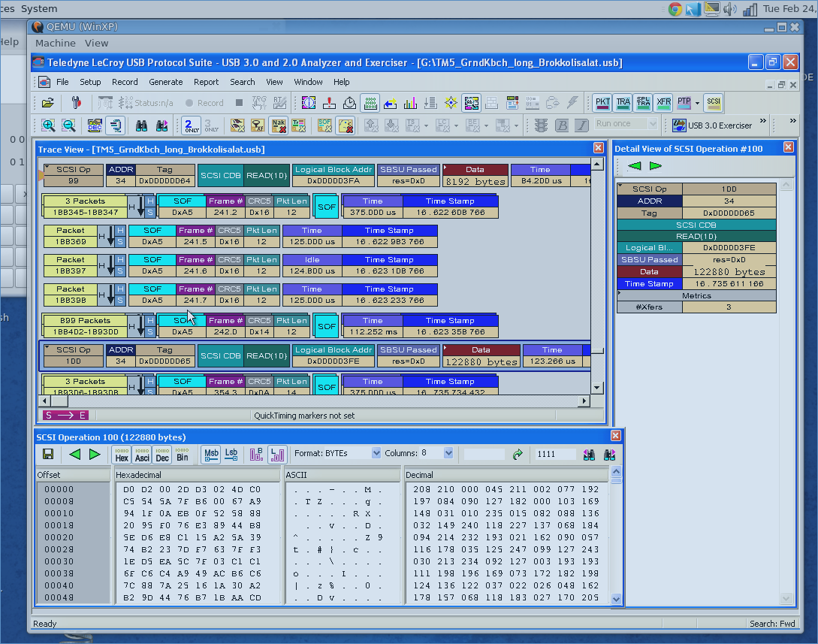Viewport: 818px width, 644px height.
Task: Click the SCSI operations level button
Action: click(x=714, y=103)
